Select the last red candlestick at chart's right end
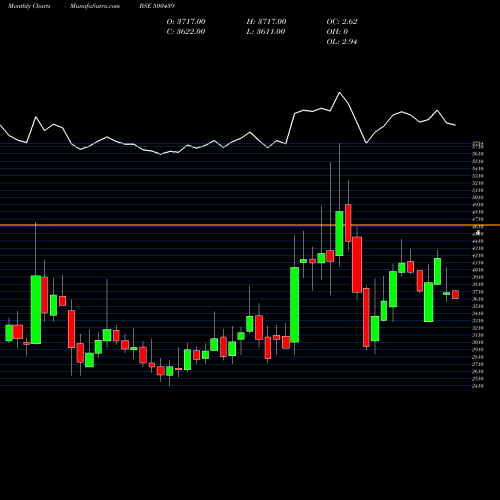This screenshot has width=500, height=500. (455, 295)
